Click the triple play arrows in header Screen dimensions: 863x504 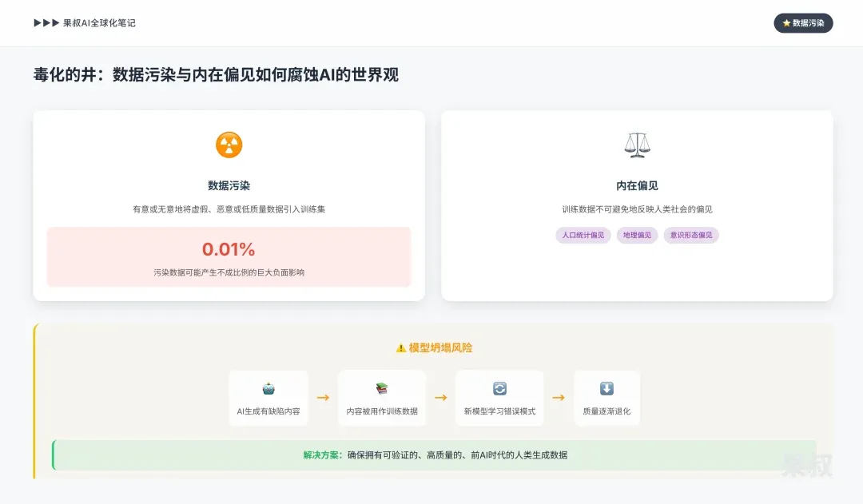point(46,23)
